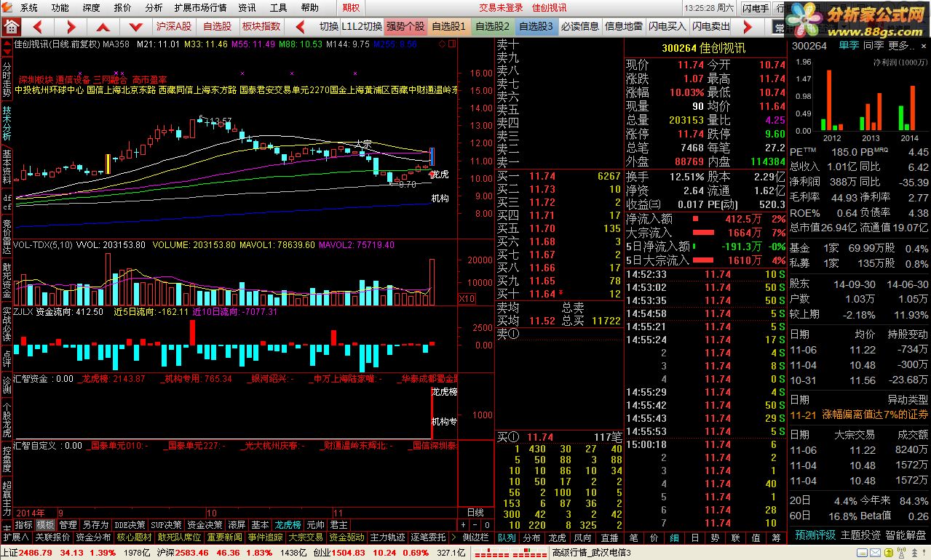The height and width of the screenshot is (560, 931).
Task: Open the 敢死资金 sidebar panel
Action: (7, 280)
